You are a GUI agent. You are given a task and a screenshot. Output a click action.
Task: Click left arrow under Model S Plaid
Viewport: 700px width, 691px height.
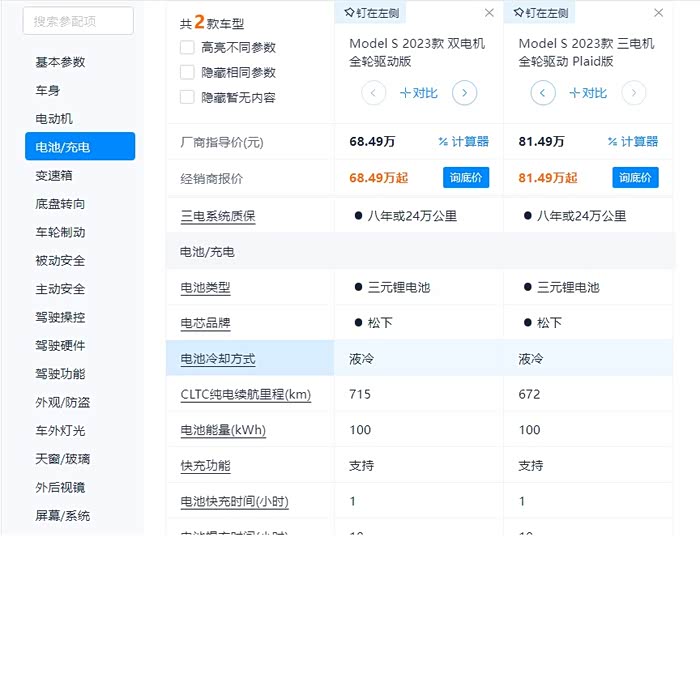tap(543, 93)
